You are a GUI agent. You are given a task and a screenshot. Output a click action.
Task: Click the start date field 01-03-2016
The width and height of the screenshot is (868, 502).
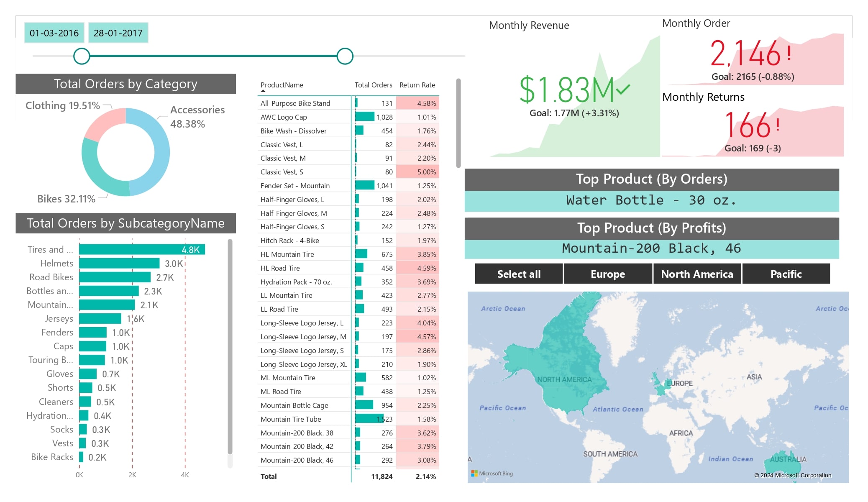(x=54, y=33)
